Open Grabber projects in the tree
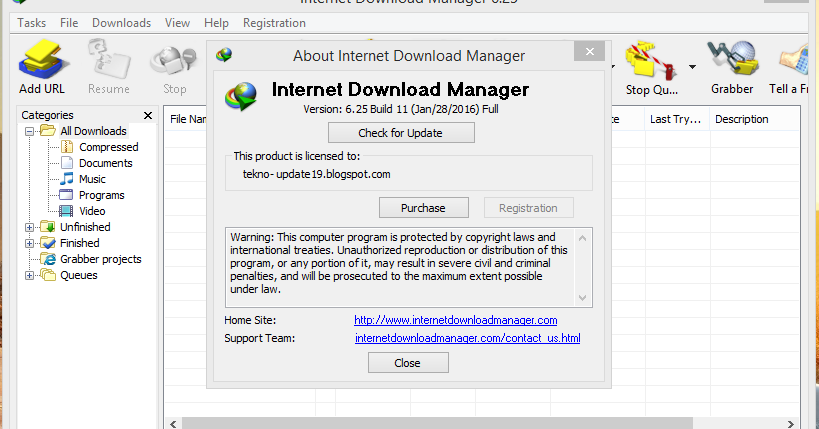Viewport: 819px width, 429px height. [100, 259]
